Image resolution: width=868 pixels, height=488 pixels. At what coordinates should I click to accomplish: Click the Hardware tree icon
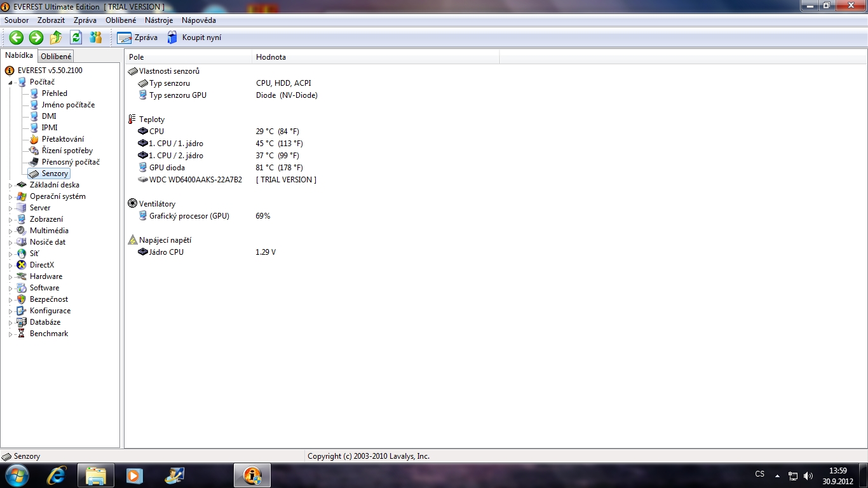22,276
